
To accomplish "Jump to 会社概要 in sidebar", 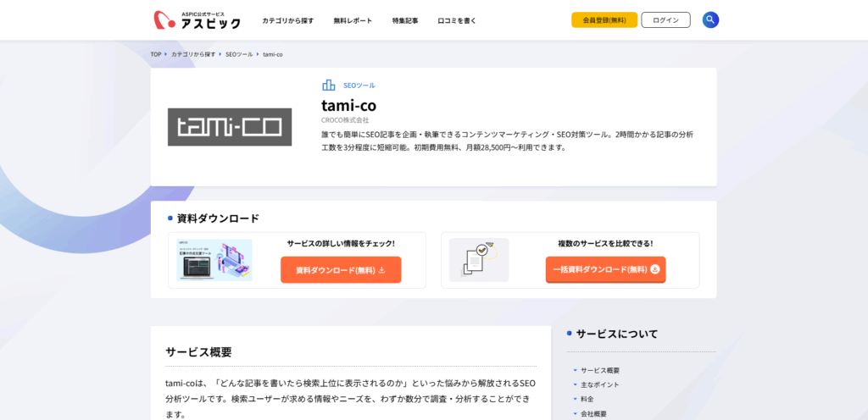I will [593, 413].
